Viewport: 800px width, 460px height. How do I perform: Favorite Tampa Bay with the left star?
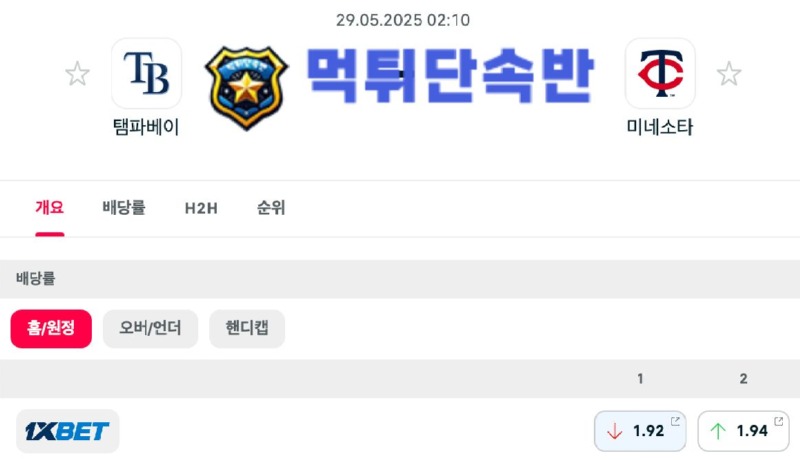coord(78,74)
